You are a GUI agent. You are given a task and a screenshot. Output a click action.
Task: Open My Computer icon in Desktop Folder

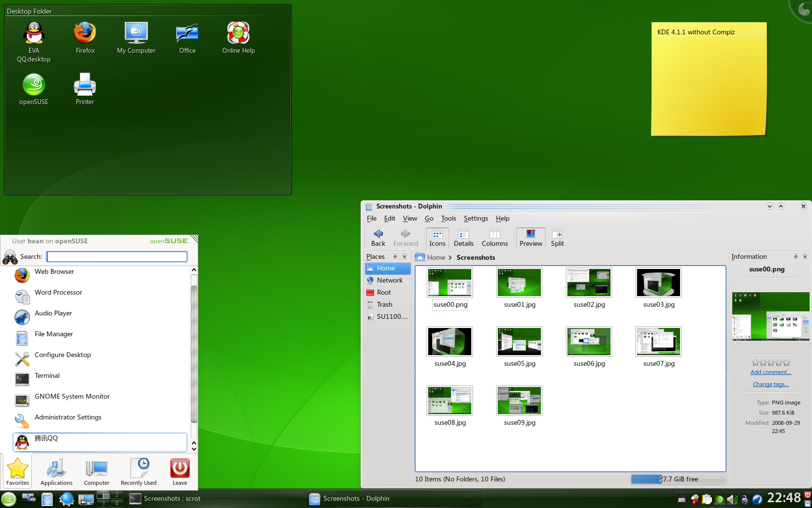click(136, 38)
